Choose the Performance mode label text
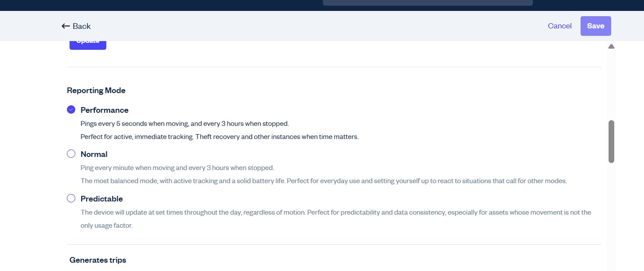 (x=105, y=110)
